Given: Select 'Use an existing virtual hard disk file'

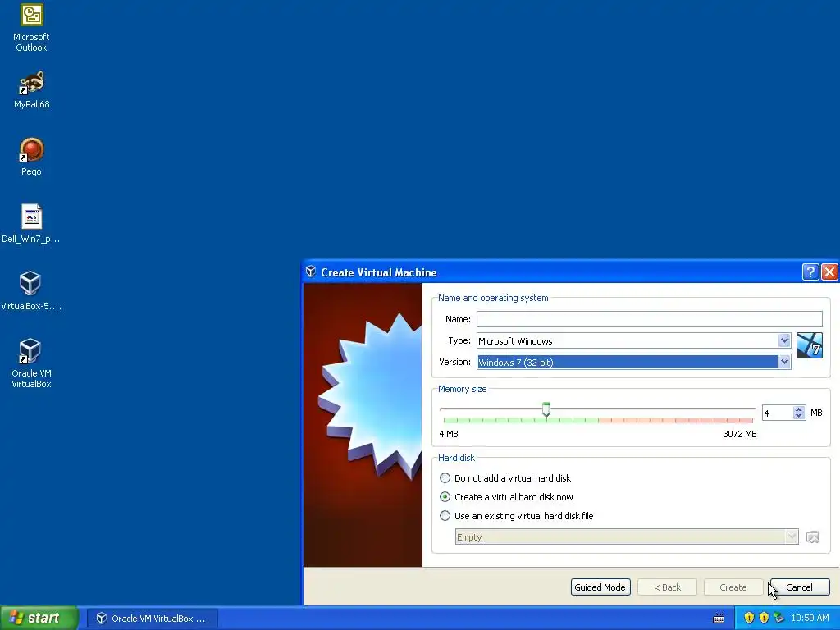Looking at the screenshot, I should 517,516.
